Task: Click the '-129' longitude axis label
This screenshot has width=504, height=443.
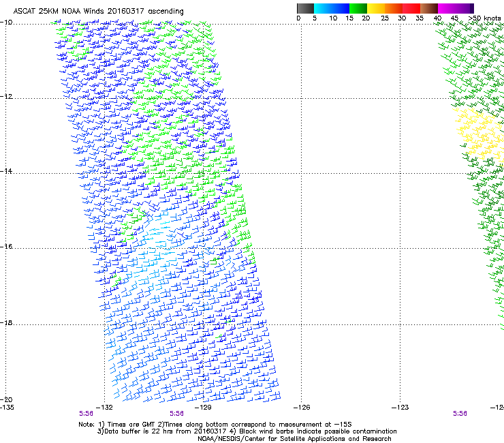Action: (203, 408)
